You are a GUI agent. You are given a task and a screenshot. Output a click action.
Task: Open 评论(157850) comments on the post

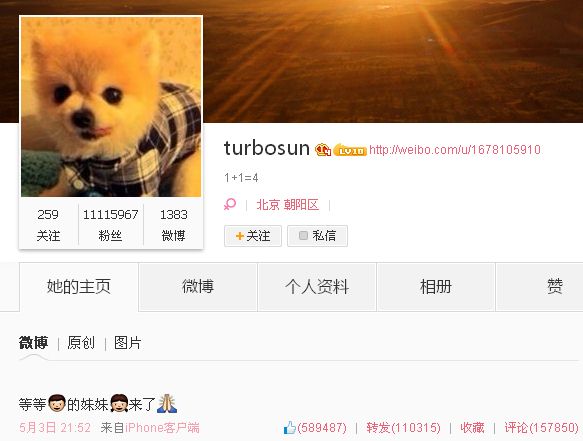point(541,428)
